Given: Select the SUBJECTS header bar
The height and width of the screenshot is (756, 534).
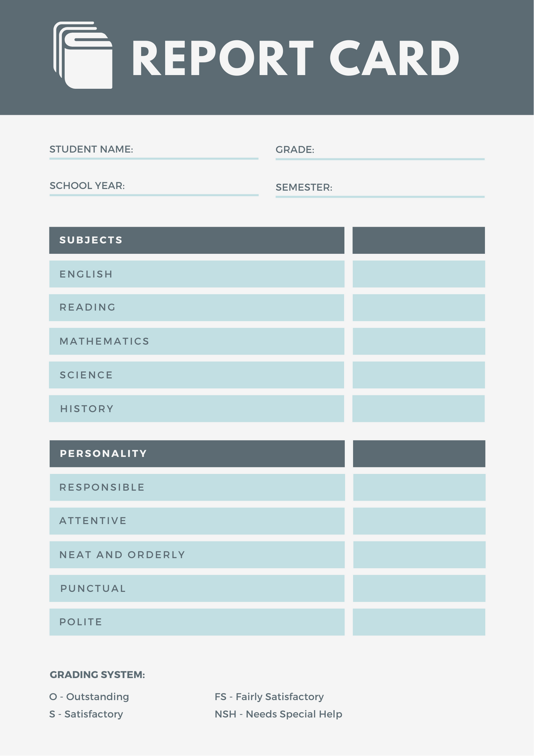Looking at the screenshot, I should point(197,240).
